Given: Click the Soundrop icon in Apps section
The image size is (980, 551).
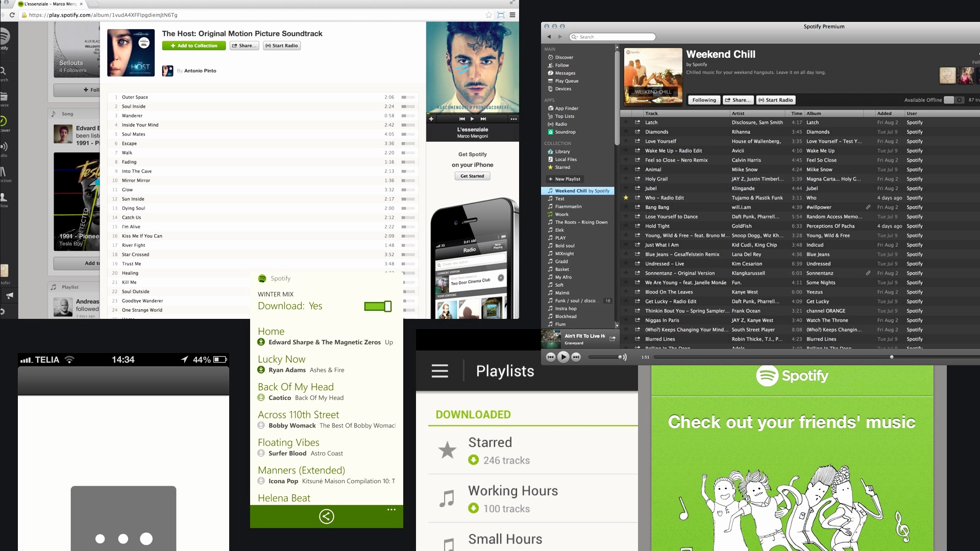Looking at the screenshot, I should click(551, 132).
